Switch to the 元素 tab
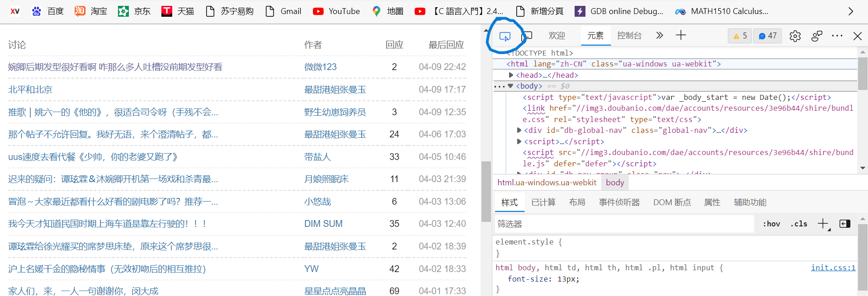 click(x=595, y=36)
